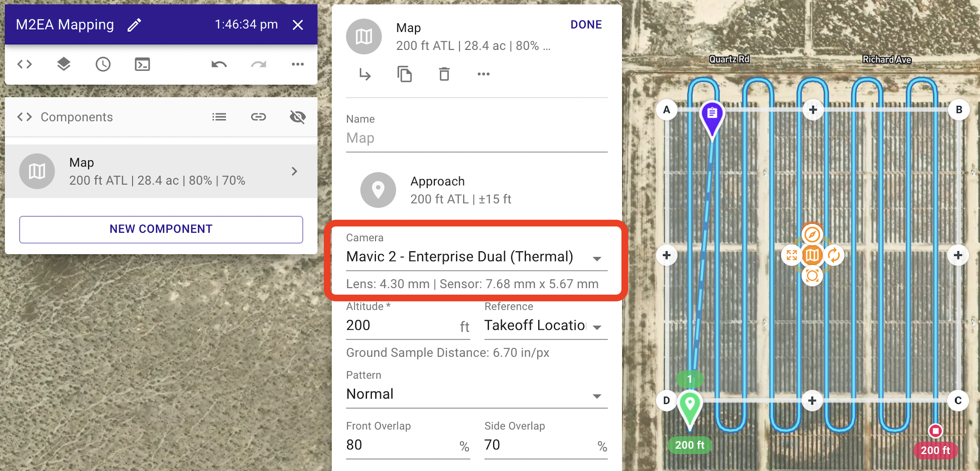The height and width of the screenshot is (471, 980).
Task: Select corner point B on the map
Action: (959, 110)
